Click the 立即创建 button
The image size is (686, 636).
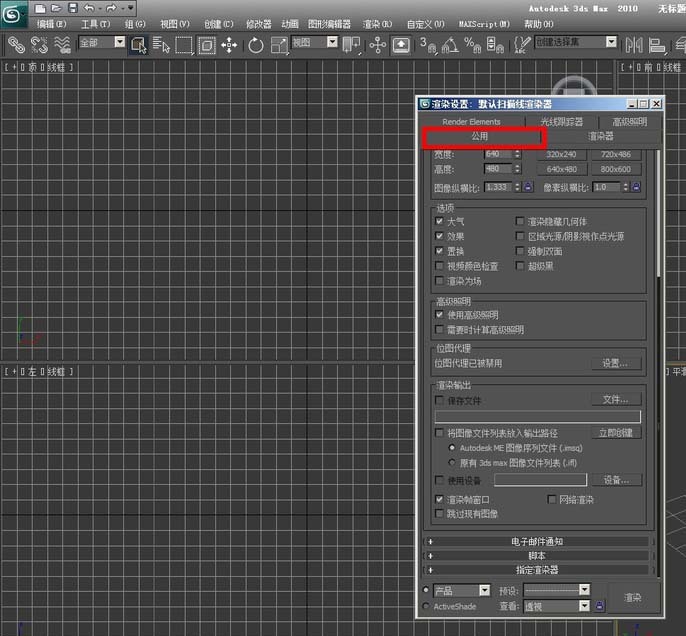tap(616, 433)
